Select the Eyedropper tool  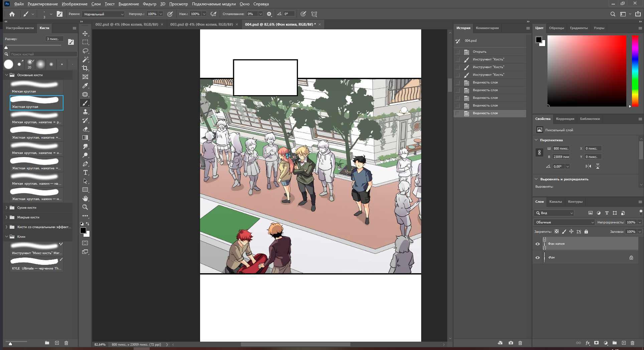pos(85,85)
